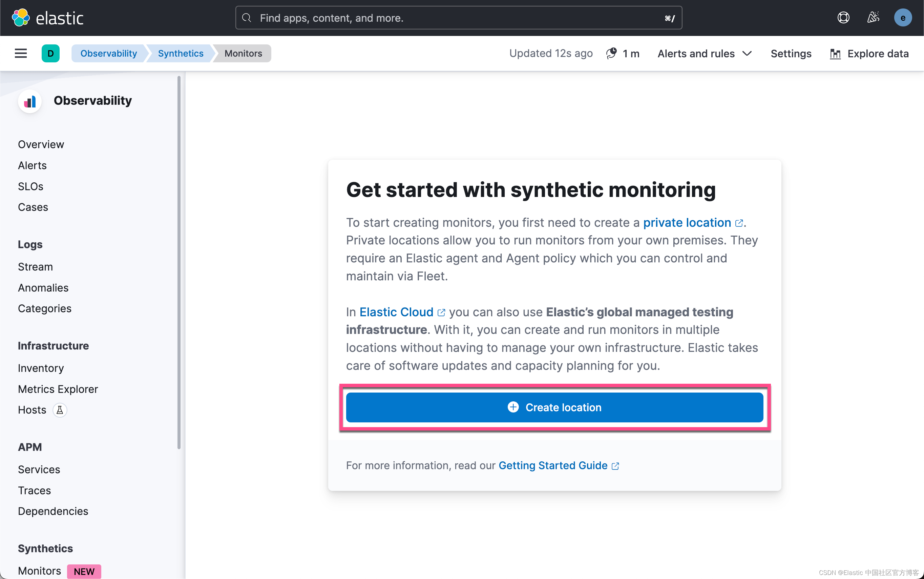The width and height of the screenshot is (924, 579).
Task: Click the green D space avatar
Action: (50, 53)
